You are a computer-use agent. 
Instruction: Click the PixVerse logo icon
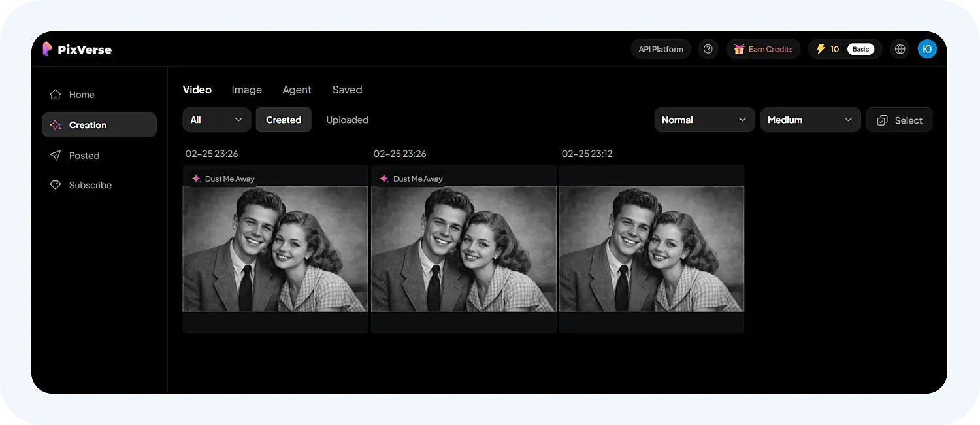[x=47, y=49]
